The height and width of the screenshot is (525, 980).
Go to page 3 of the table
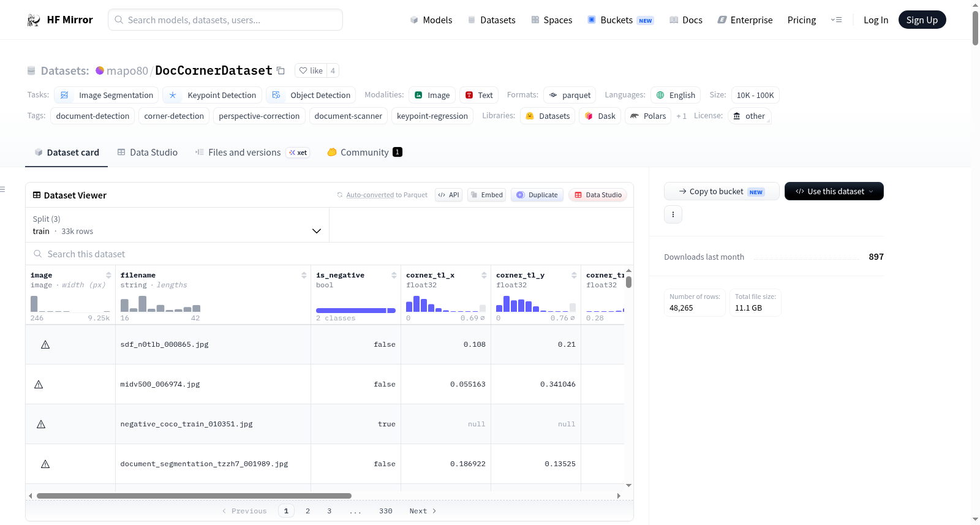coord(330,511)
